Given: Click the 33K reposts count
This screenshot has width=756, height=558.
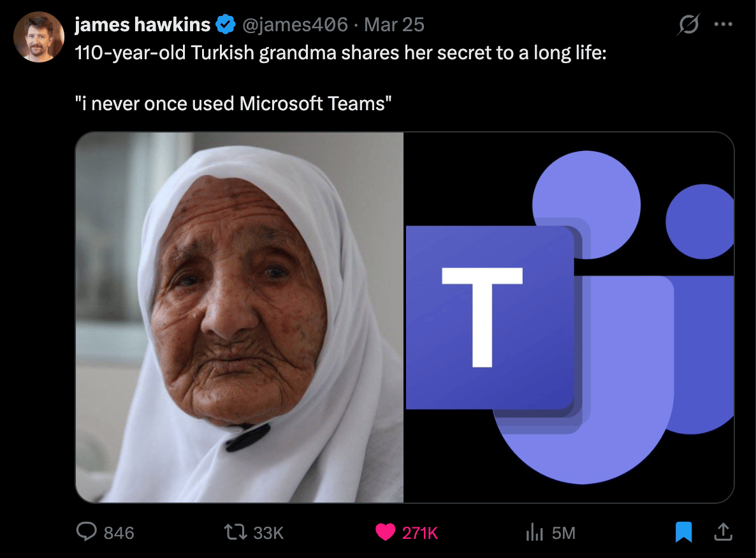Looking at the screenshot, I should 268,533.
